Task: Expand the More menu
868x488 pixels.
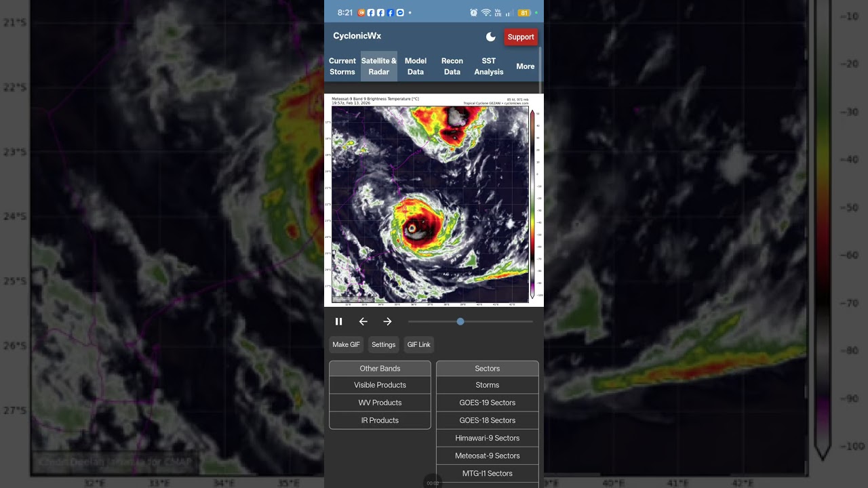Action: pos(526,66)
